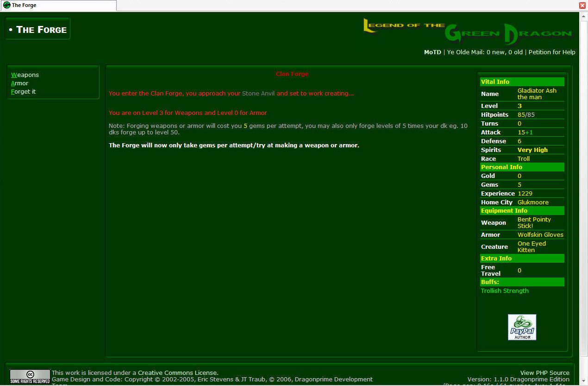The height and width of the screenshot is (386, 588).
Task: Collapse the Personal Info section header
Action: pyautogui.click(x=501, y=167)
